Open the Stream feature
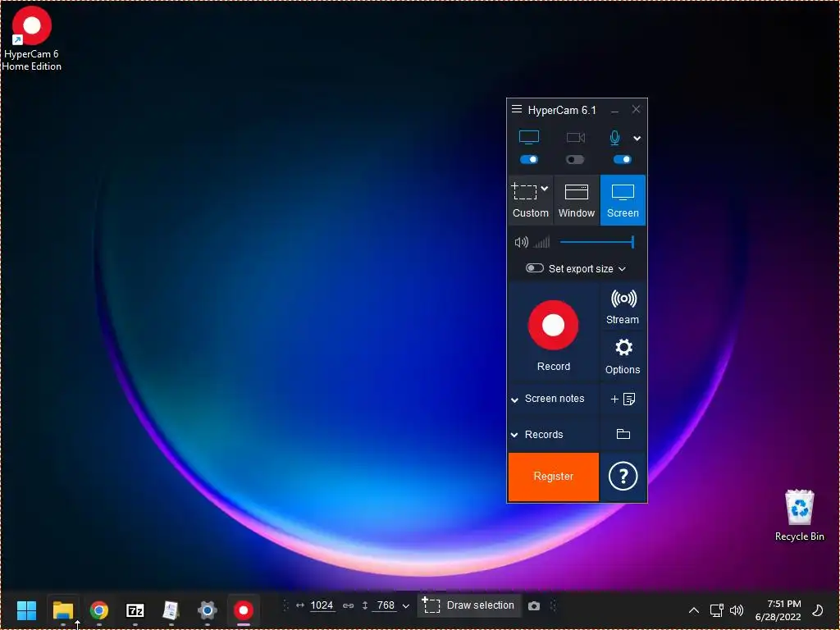The height and width of the screenshot is (630, 840). coord(623,307)
